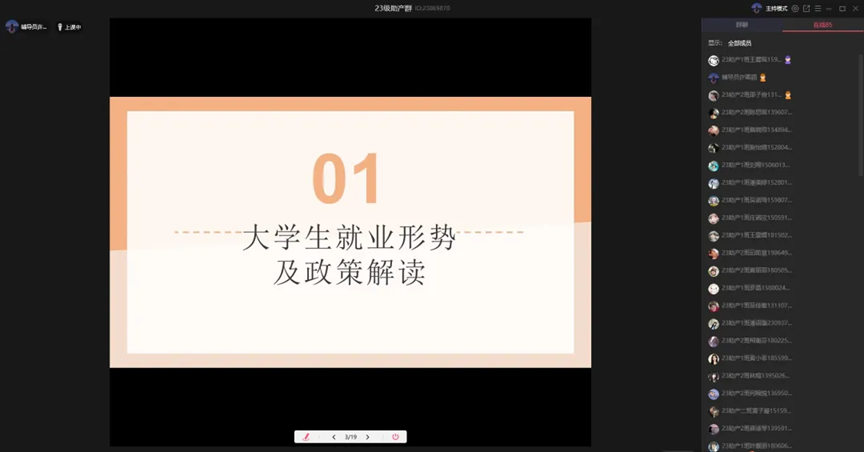Select the 辅导员 entry in member list
Image resolution: width=864 pixels, height=452 pixels.
click(738, 77)
